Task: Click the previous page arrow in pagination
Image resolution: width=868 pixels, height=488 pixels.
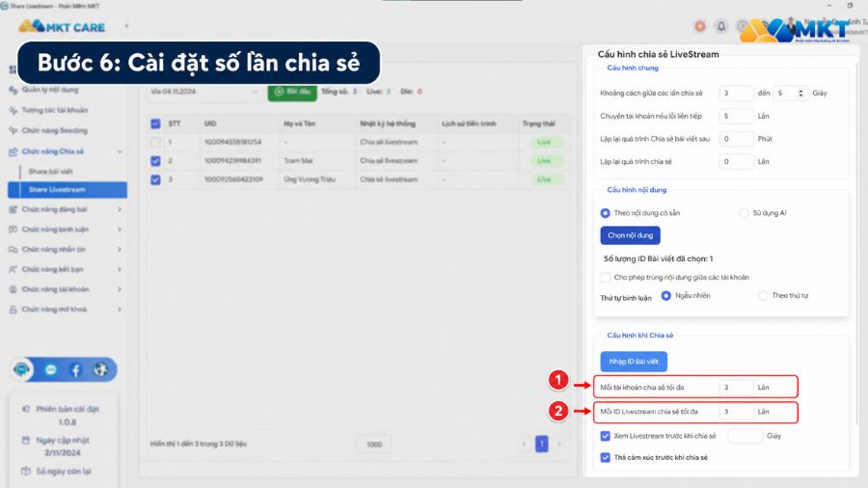Action: (524, 444)
